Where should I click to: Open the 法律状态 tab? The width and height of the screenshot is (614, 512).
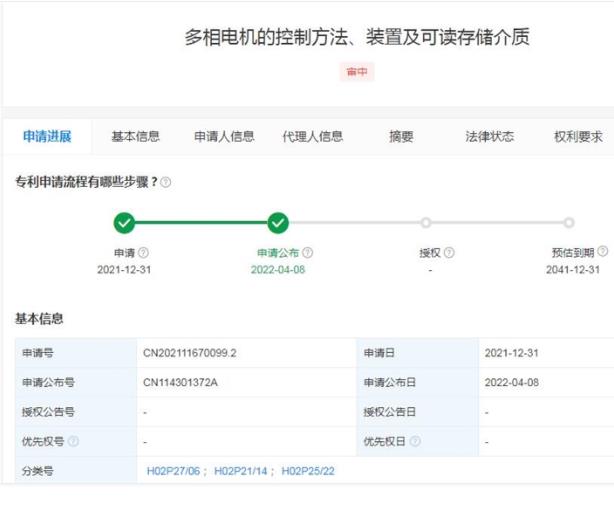point(490,137)
